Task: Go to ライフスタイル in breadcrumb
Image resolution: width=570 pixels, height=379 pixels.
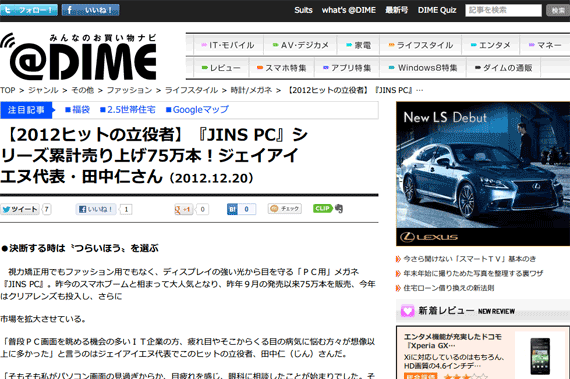Action: click(x=192, y=90)
